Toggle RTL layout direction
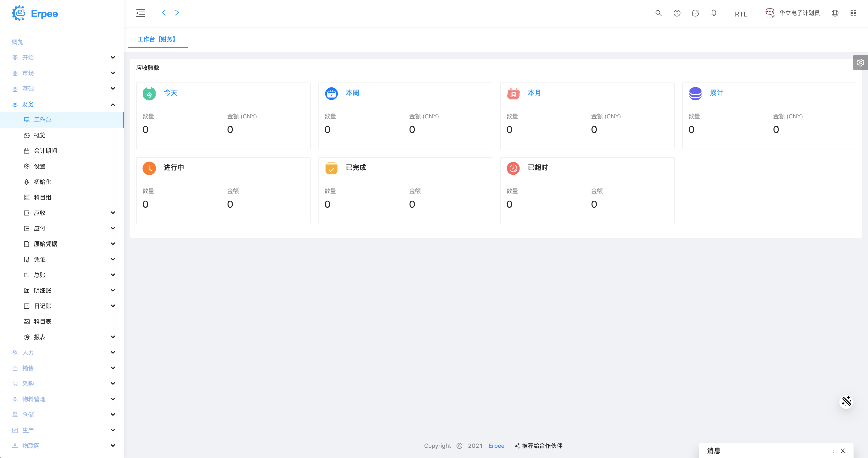The height and width of the screenshot is (458, 868). (741, 14)
